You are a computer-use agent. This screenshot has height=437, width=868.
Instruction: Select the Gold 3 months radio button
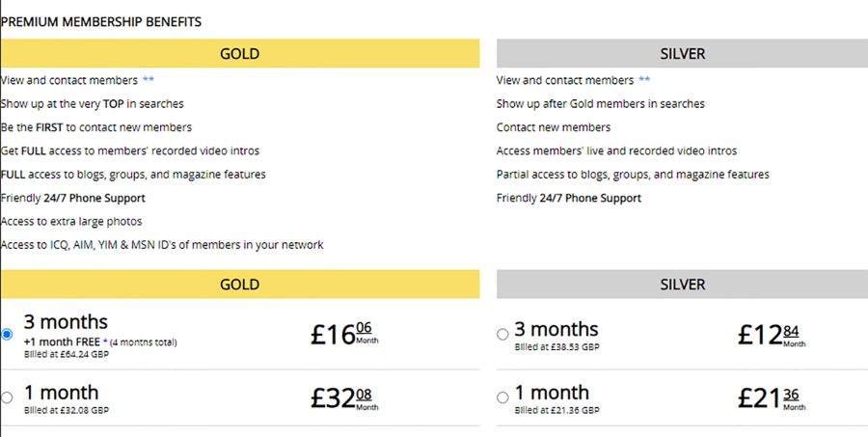[8, 335]
